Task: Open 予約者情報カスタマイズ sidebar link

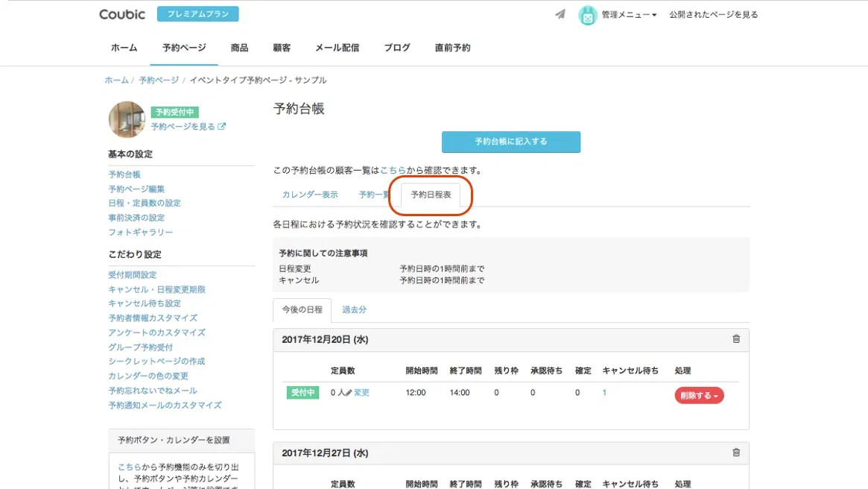Action: tap(153, 318)
